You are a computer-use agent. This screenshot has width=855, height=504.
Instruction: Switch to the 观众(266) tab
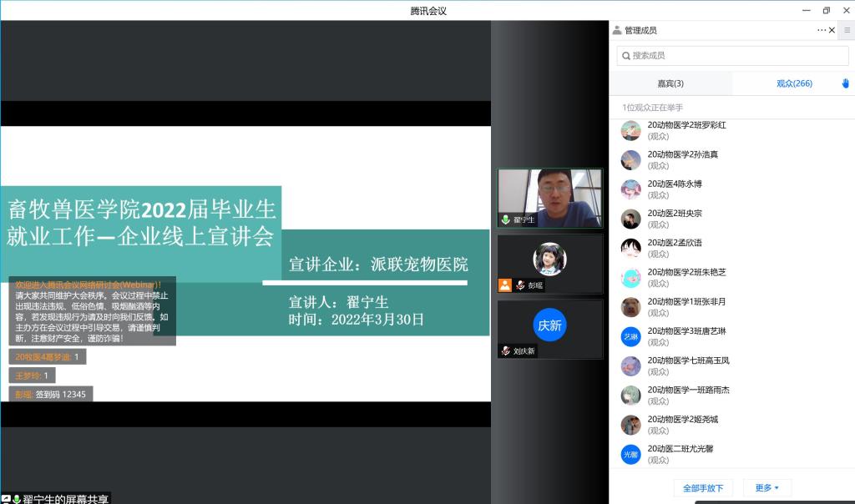click(x=794, y=83)
